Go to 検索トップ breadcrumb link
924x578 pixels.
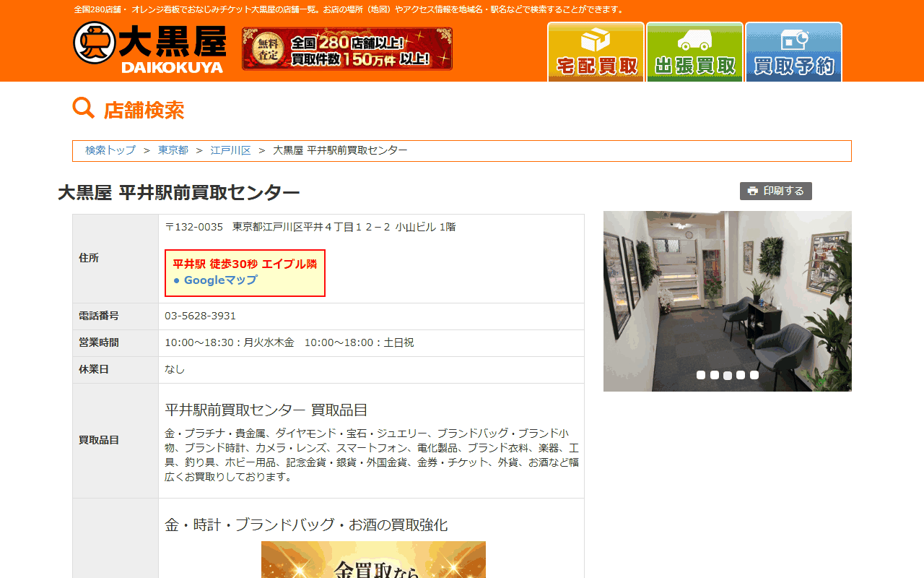[x=110, y=150]
